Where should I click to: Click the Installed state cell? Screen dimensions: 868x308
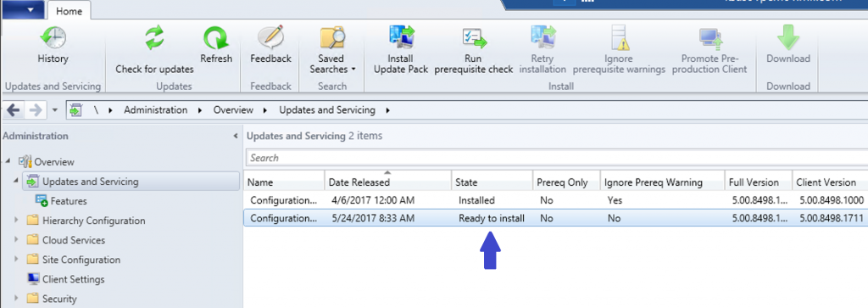(476, 200)
